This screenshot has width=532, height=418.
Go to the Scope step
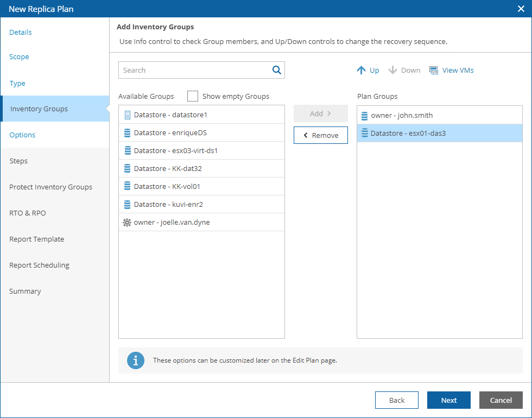click(x=19, y=56)
